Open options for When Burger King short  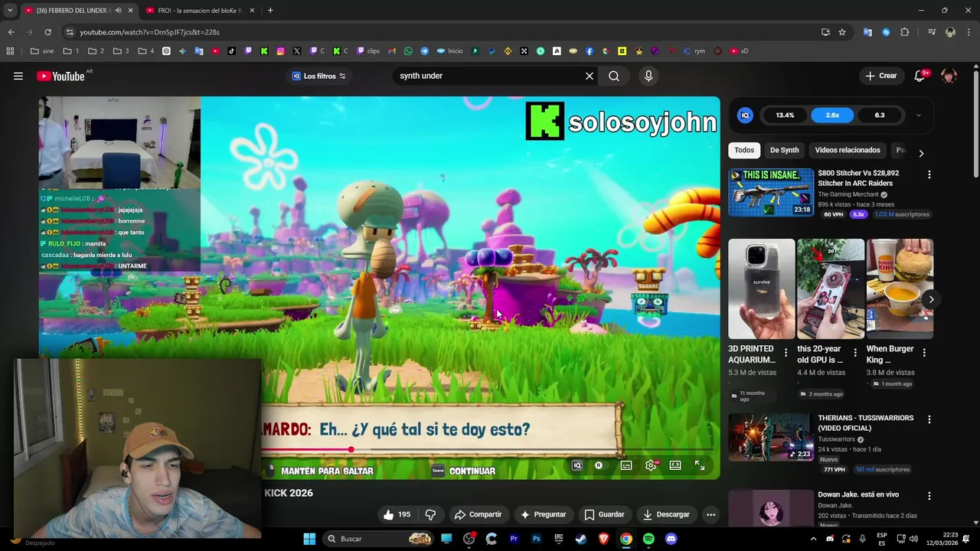(924, 353)
